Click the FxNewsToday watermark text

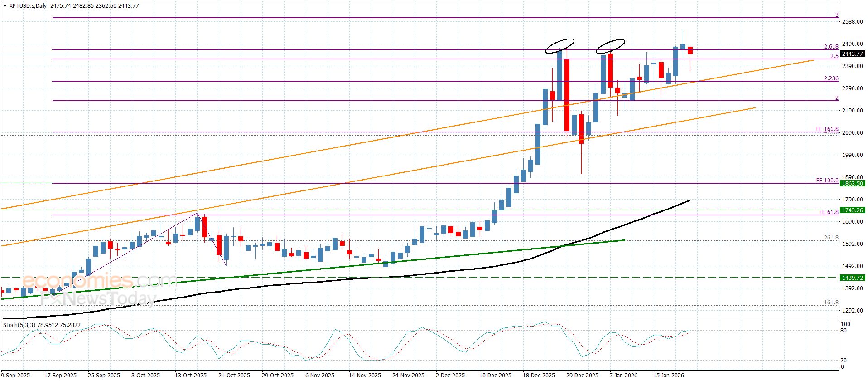98,299
